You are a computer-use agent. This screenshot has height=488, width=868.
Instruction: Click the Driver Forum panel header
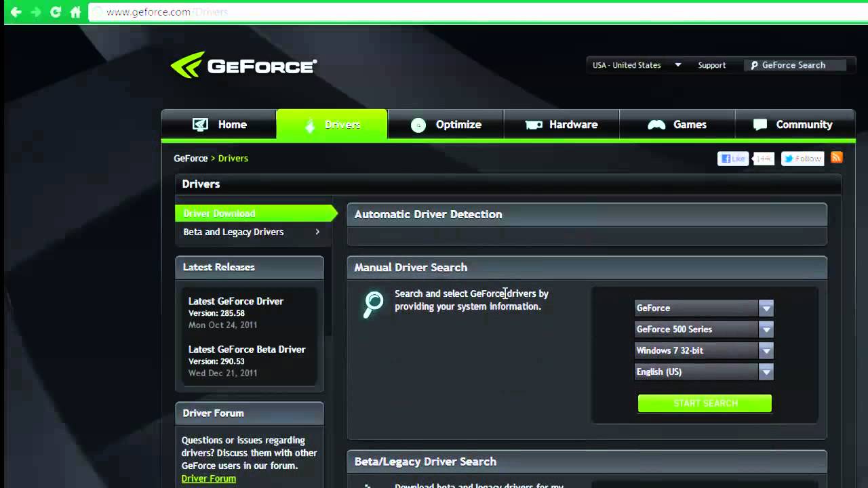(249, 413)
